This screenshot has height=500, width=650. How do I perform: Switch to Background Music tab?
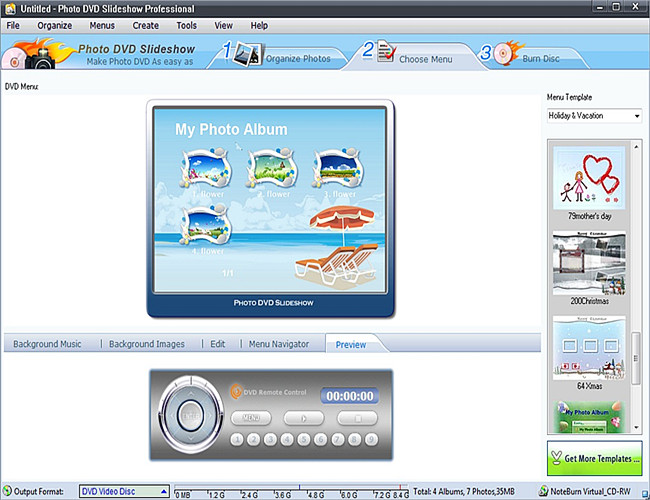(x=47, y=344)
